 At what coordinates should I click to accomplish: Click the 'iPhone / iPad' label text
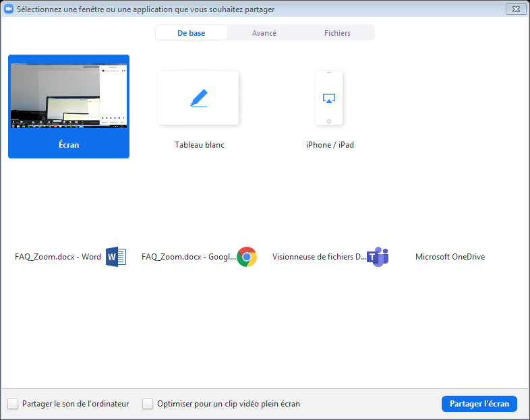(x=330, y=145)
